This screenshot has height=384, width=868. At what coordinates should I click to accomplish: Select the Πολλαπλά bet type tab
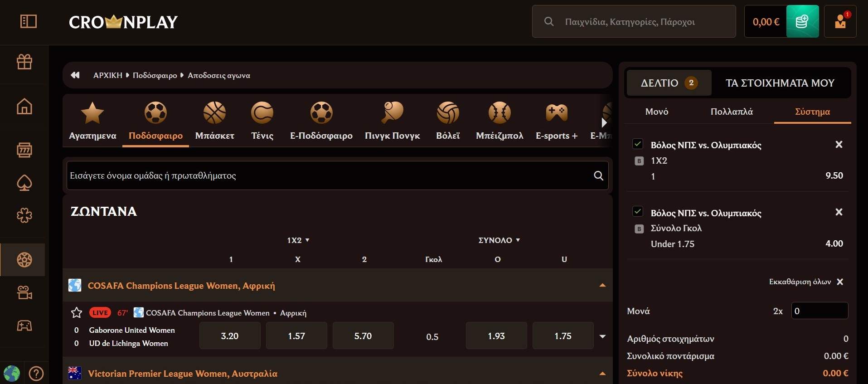coord(732,112)
